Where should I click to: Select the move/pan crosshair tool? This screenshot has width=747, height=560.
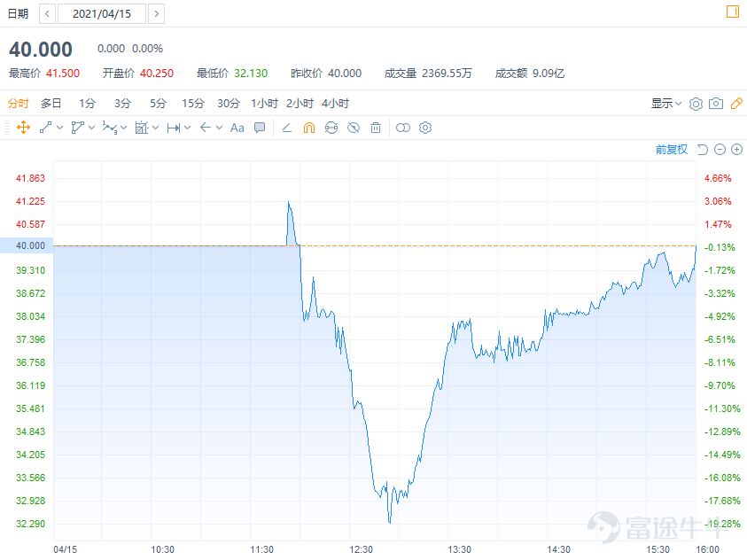(23, 128)
